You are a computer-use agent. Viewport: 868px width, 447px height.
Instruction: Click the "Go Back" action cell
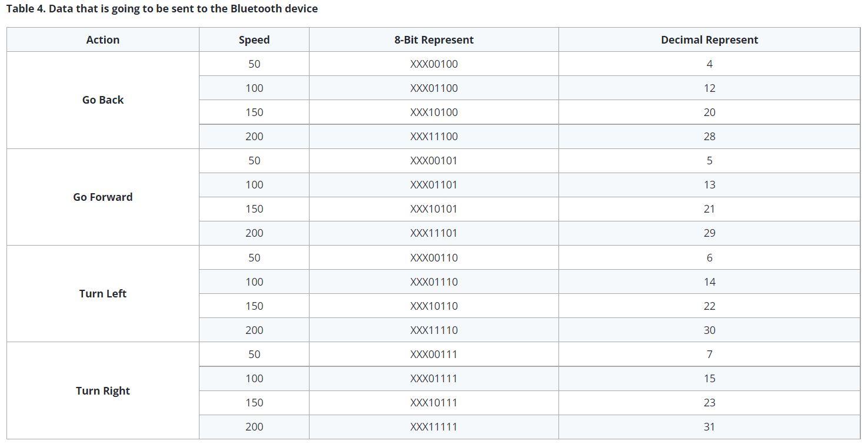click(103, 100)
